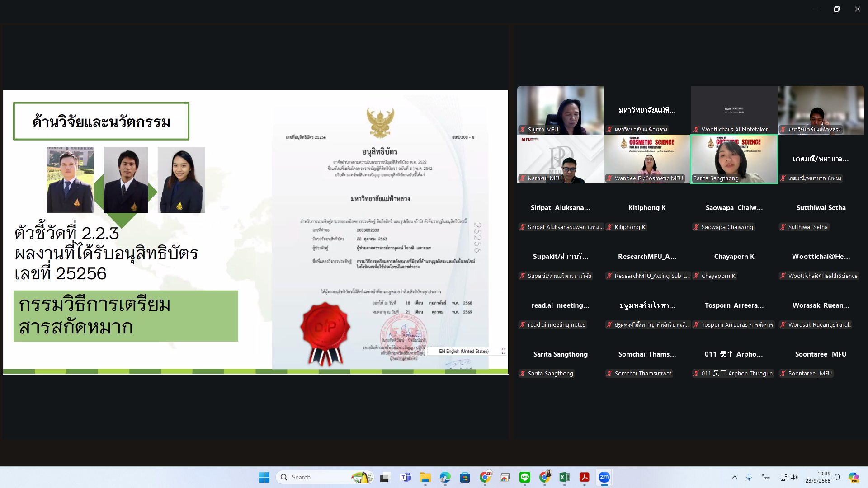Viewport: 868px width, 488px height.
Task: Open clock and date panel
Action: [x=817, y=477]
